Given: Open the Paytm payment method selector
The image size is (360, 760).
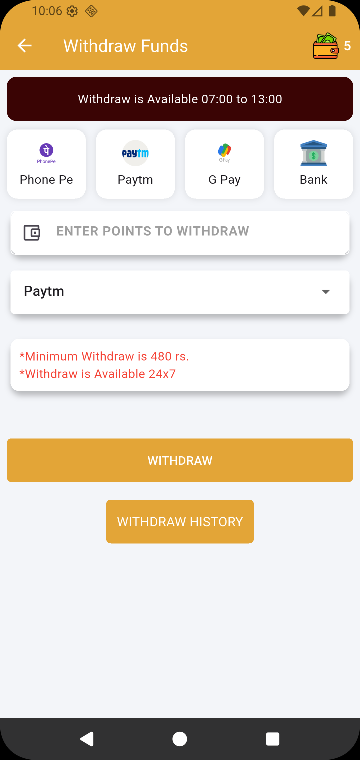Looking at the screenshot, I should [x=180, y=292].
